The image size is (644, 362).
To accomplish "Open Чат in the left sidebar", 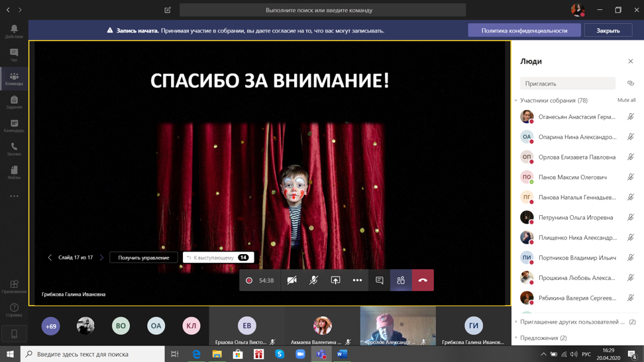I will pyautogui.click(x=14, y=55).
